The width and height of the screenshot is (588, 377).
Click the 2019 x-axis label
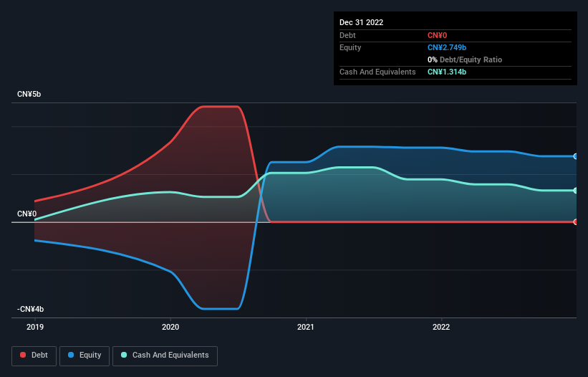(35, 327)
